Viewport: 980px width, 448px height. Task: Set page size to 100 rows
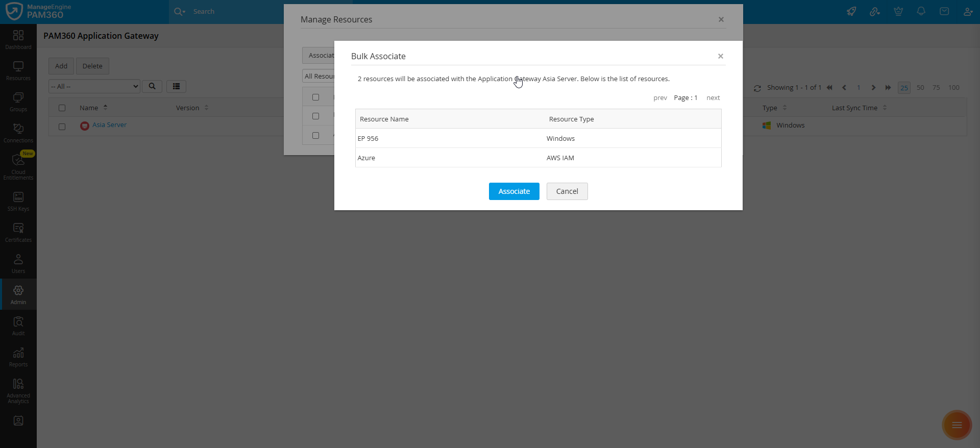954,88
